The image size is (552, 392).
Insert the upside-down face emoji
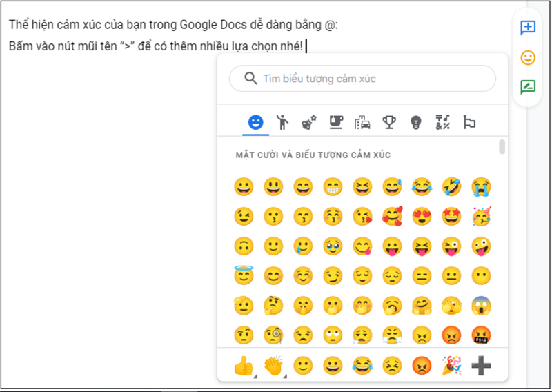(244, 246)
